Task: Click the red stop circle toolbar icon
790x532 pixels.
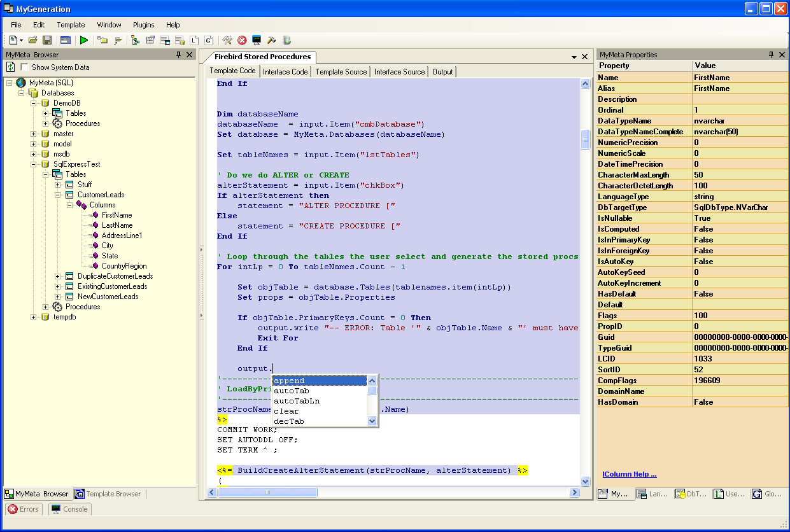Action: tap(242, 40)
